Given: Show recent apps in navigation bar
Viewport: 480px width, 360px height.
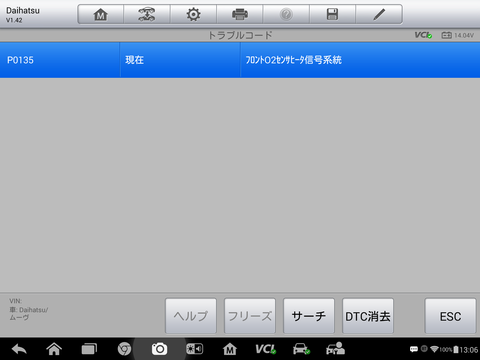Looking at the screenshot, I should [x=89, y=349].
